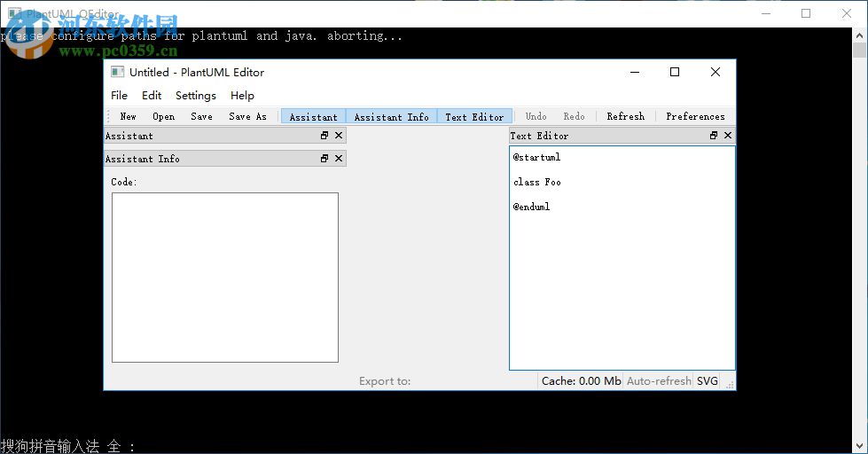Click the Redo toolbar button

(574, 116)
